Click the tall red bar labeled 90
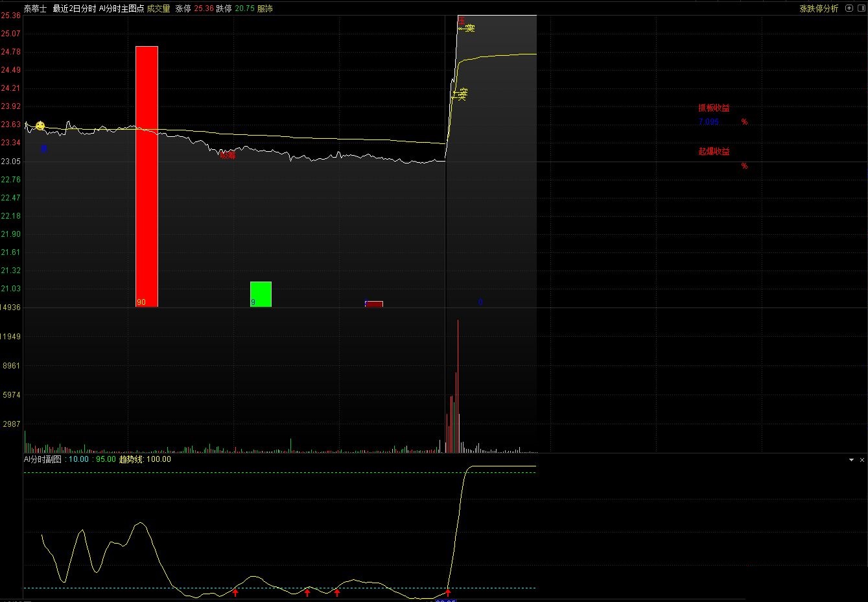The image size is (868, 602). point(147,176)
